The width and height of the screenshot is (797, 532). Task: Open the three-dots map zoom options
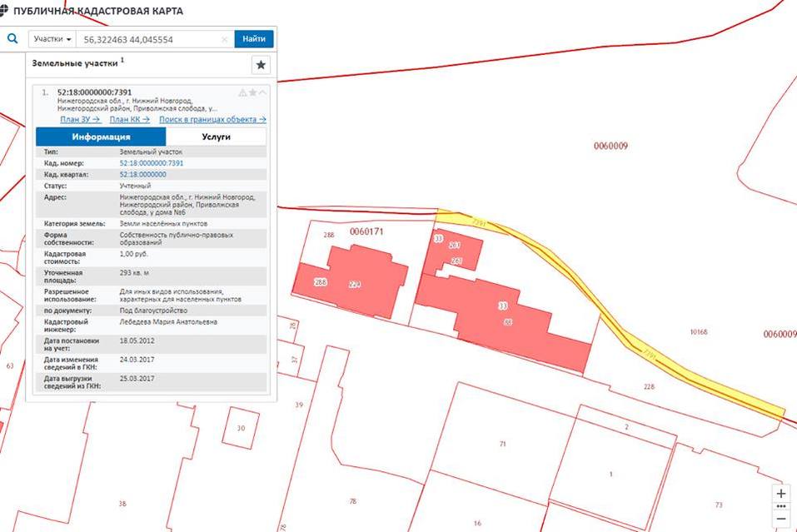point(780,506)
